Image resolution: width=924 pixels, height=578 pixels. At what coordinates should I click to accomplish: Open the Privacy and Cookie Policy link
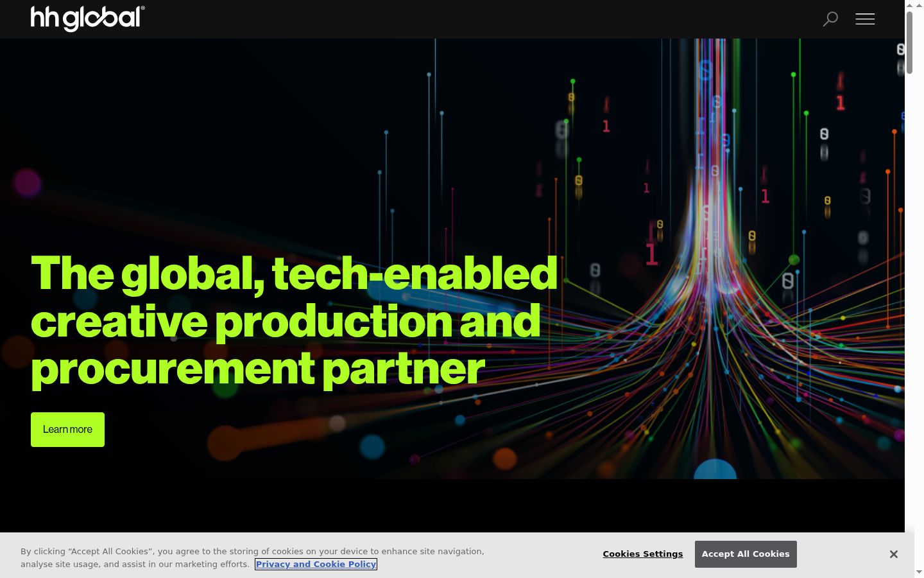[x=316, y=565]
